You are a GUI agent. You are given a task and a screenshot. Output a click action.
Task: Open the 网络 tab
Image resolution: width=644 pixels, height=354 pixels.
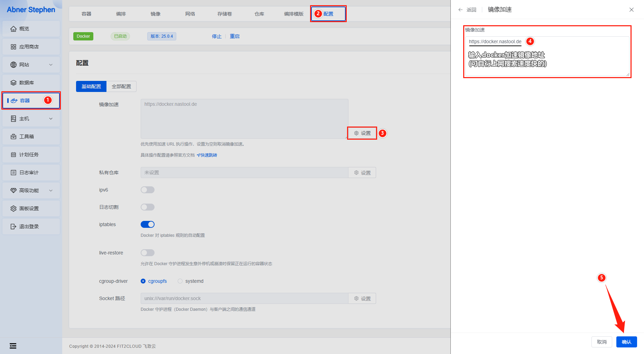(190, 14)
